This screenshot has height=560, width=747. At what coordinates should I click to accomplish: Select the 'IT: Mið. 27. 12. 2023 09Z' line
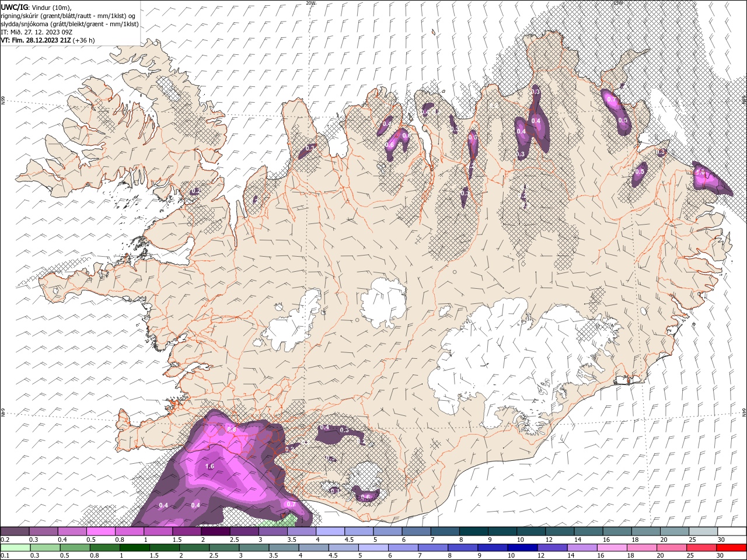coord(37,32)
